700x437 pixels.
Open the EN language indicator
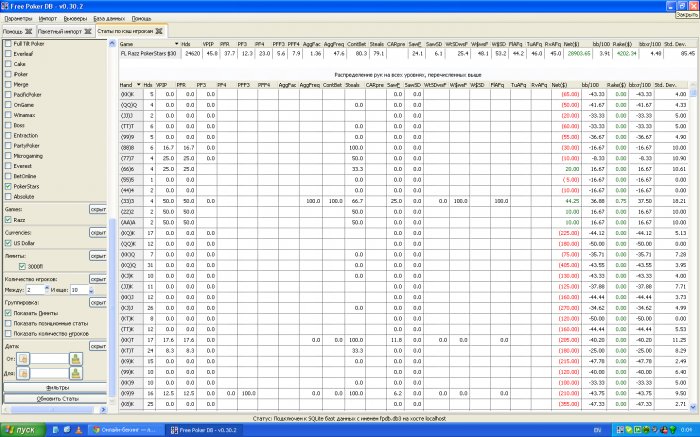(597, 430)
